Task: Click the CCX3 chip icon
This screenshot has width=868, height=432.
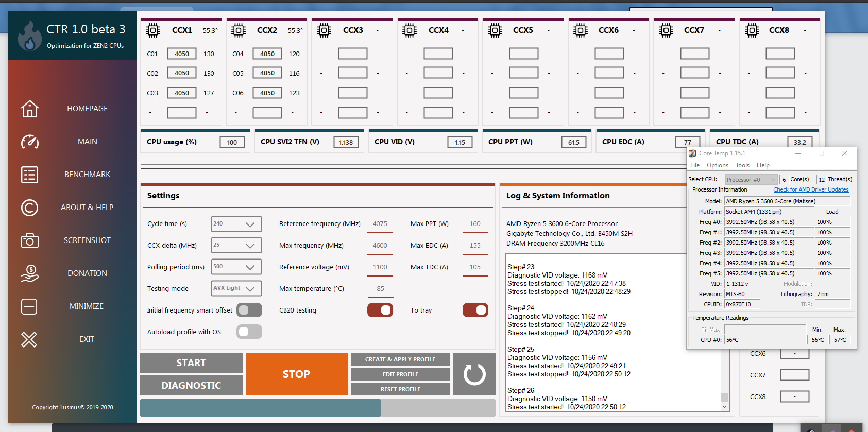Action: [x=324, y=30]
